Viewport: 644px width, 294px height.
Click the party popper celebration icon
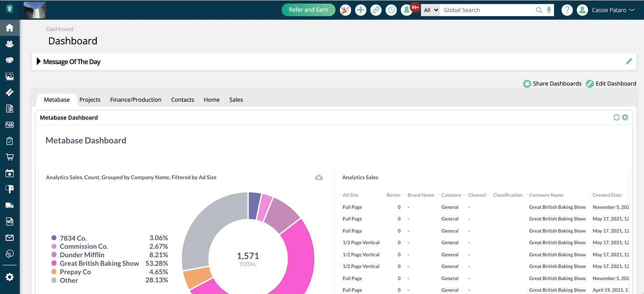point(345,10)
